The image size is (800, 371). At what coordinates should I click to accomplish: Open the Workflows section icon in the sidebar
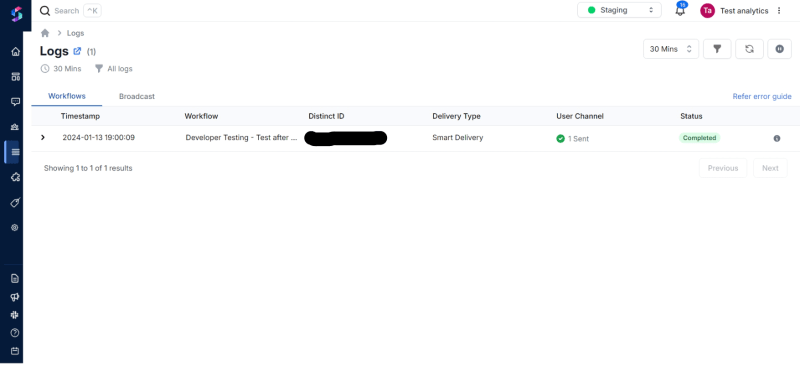[15, 77]
